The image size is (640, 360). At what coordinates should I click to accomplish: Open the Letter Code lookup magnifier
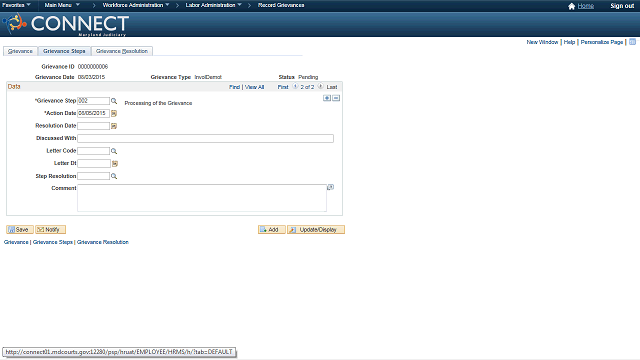click(x=114, y=151)
